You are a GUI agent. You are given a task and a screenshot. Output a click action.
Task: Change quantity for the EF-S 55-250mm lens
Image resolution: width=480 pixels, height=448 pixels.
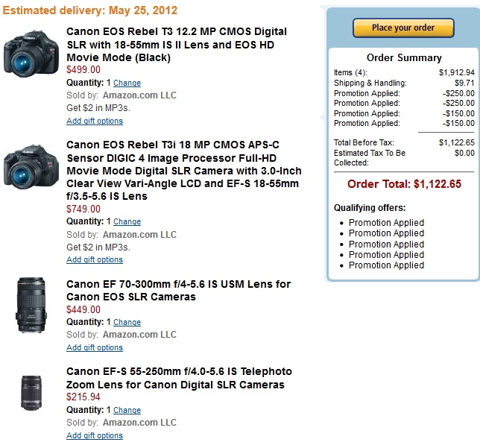127,410
